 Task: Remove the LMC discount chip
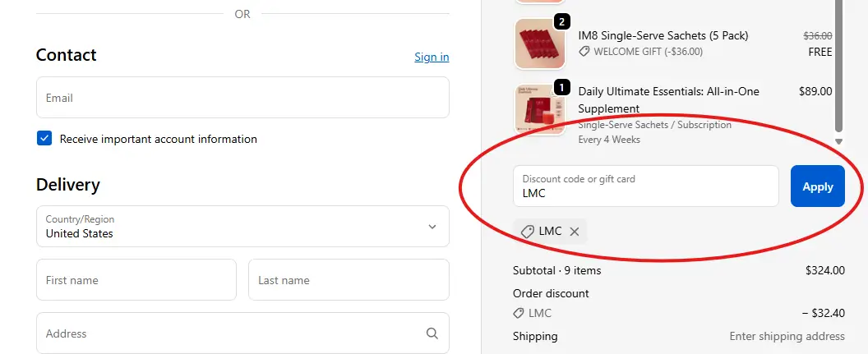pos(575,232)
